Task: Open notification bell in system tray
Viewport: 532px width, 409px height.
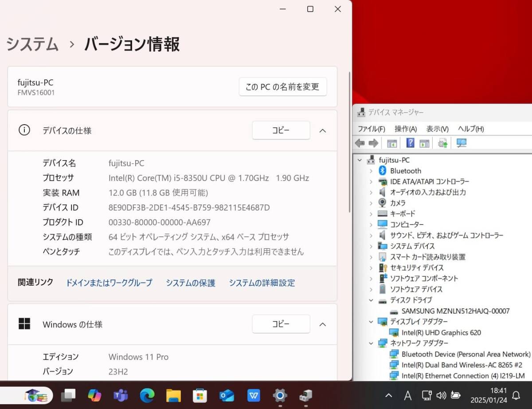Action: pyautogui.click(x=516, y=395)
